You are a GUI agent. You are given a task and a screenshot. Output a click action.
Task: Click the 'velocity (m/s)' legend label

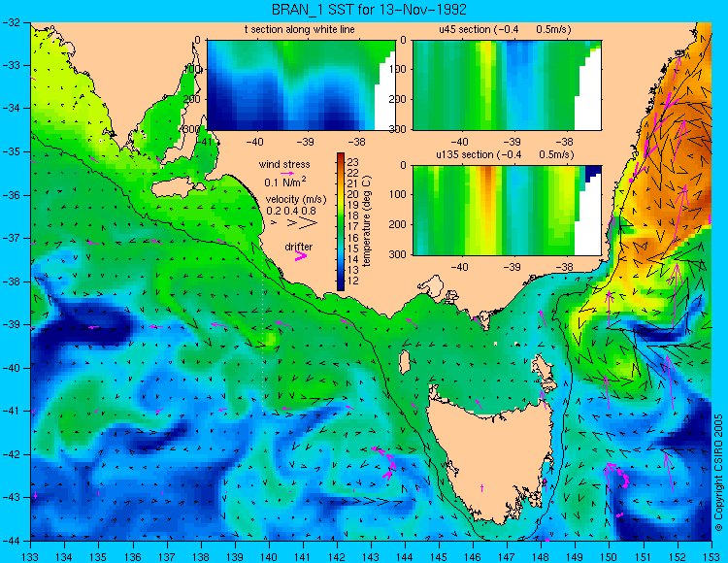(x=296, y=200)
